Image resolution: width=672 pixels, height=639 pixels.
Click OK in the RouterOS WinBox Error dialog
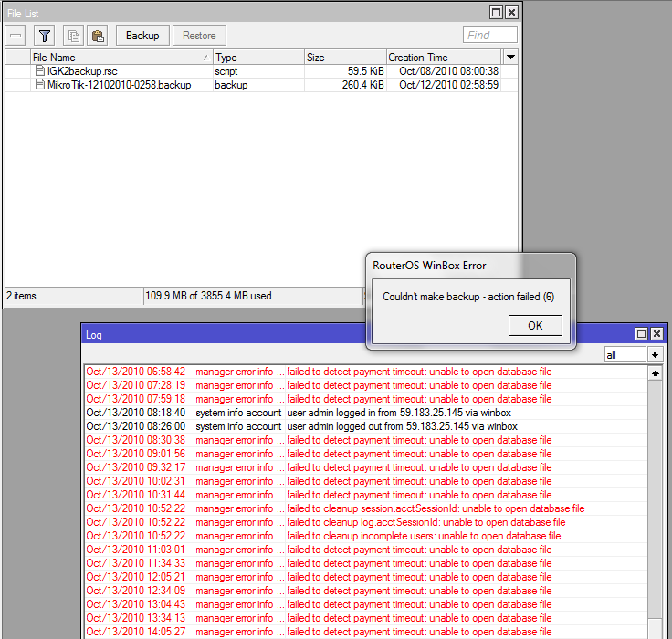[535, 326]
